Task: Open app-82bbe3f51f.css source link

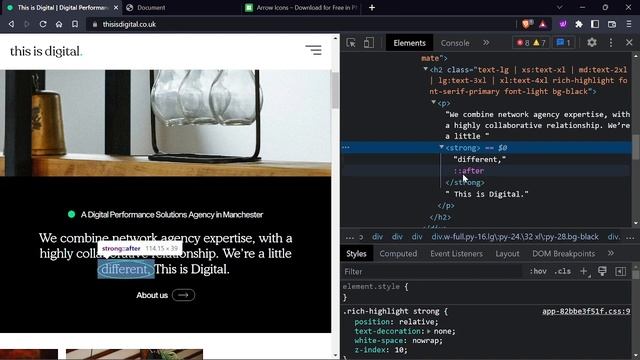Action: [586, 311]
